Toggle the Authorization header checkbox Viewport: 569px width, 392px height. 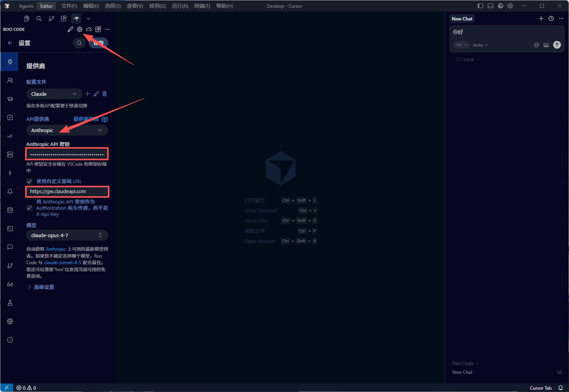(29, 208)
